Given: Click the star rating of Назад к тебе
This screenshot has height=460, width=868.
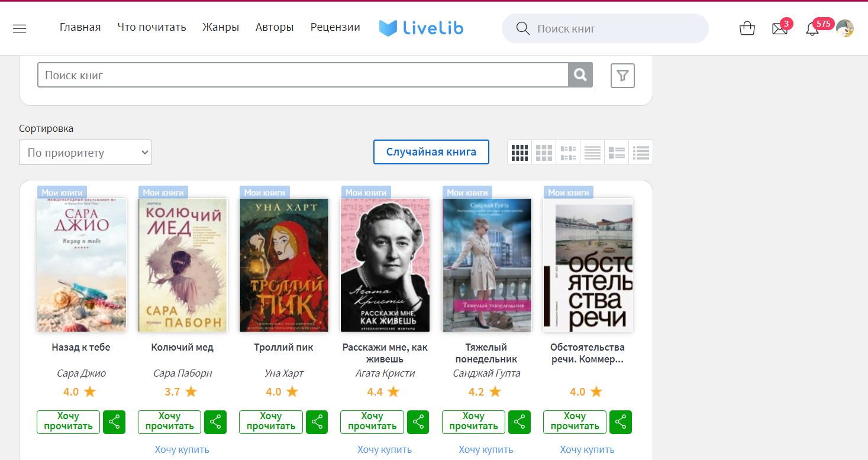Looking at the screenshot, I should click(80, 391).
